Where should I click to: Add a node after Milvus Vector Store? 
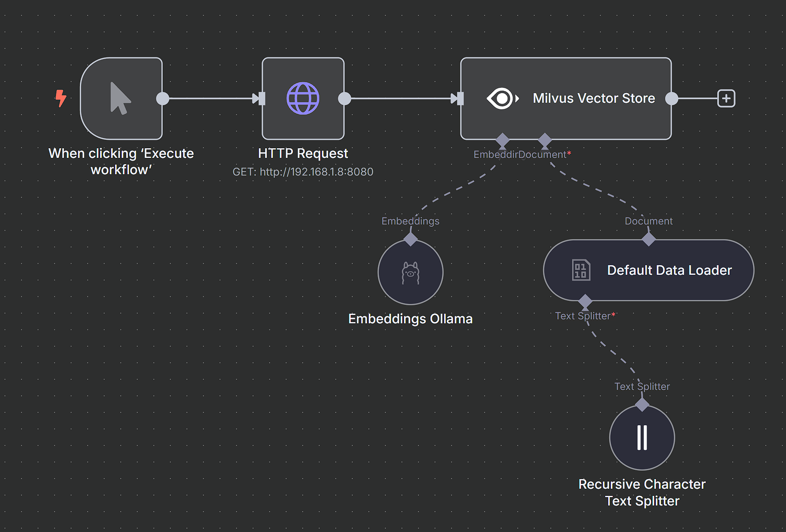coord(726,98)
